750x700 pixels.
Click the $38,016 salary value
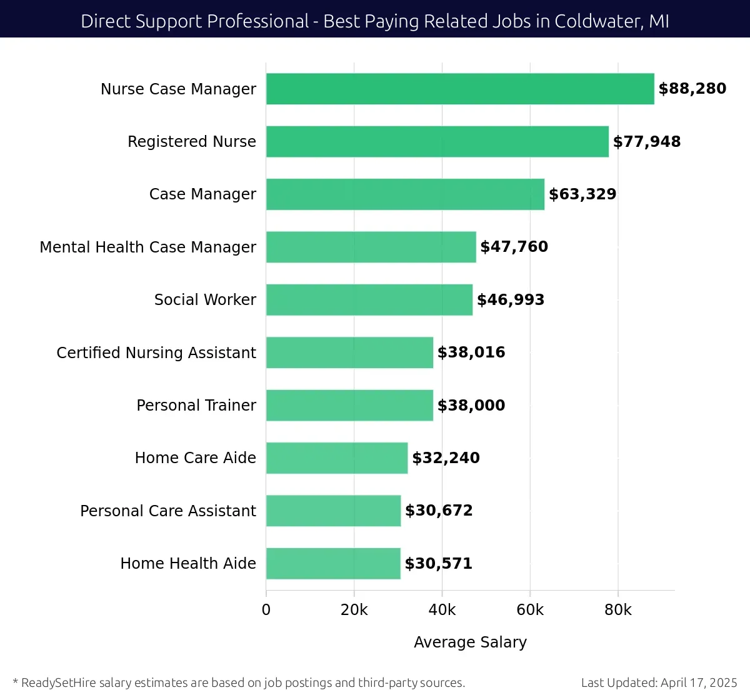[471, 352]
